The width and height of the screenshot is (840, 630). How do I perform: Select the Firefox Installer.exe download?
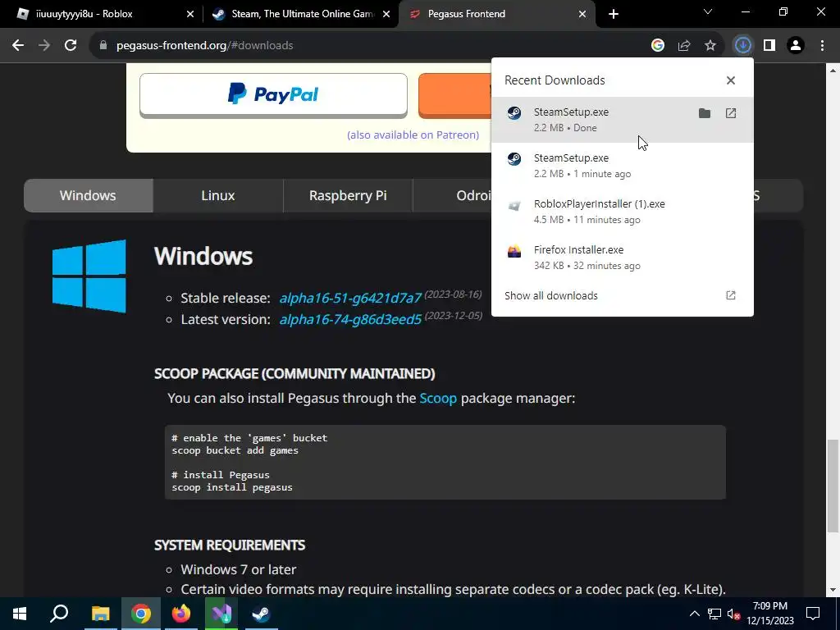click(622, 258)
